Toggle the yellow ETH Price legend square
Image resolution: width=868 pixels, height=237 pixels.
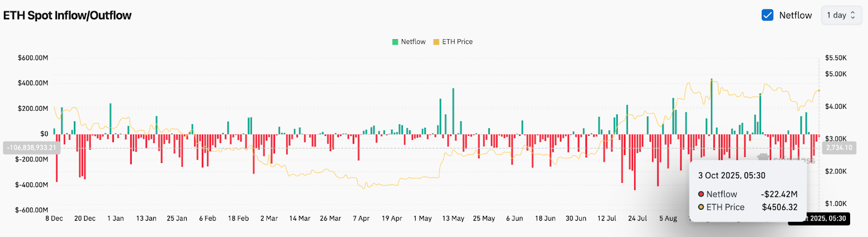[x=436, y=42]
